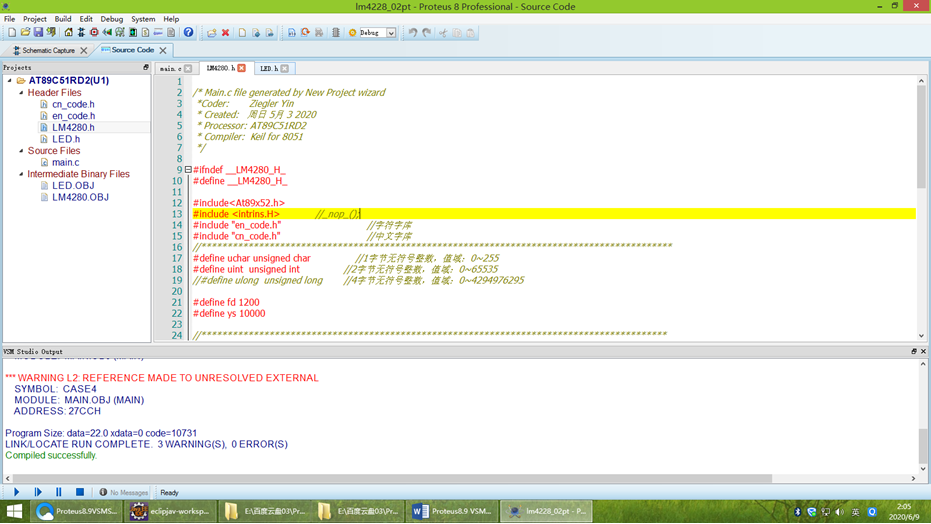This screenshot has width=931, height=524.
Task: Stop the simulation
Action: tap(80, 492)
